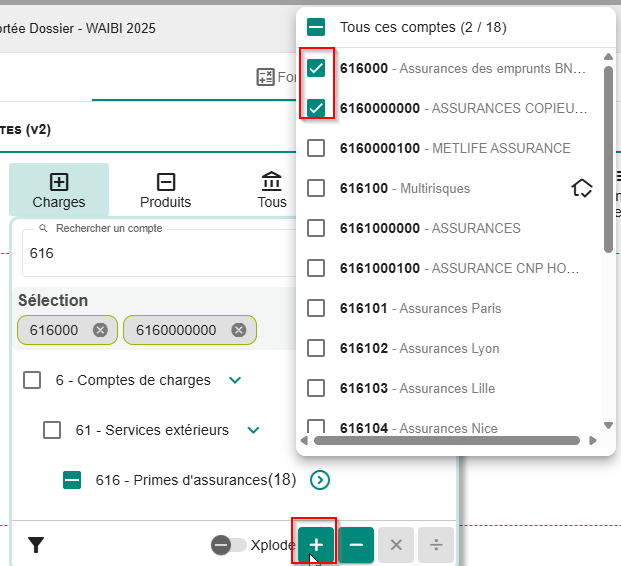
Task: Collapse the 61 - Services extérieurs chevron
Action: coord(254,430)
